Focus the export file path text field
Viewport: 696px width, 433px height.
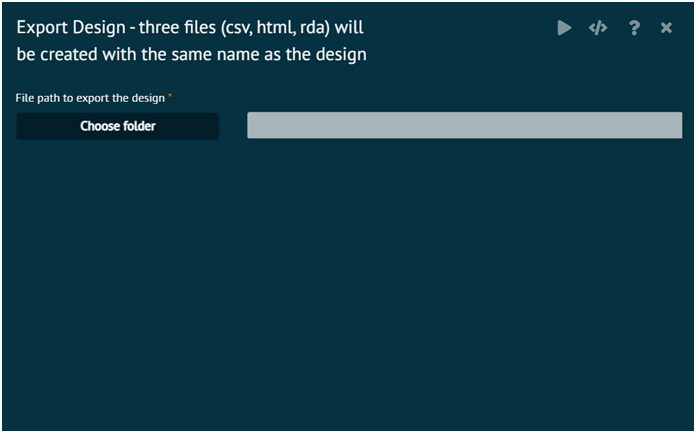(465, 125)
